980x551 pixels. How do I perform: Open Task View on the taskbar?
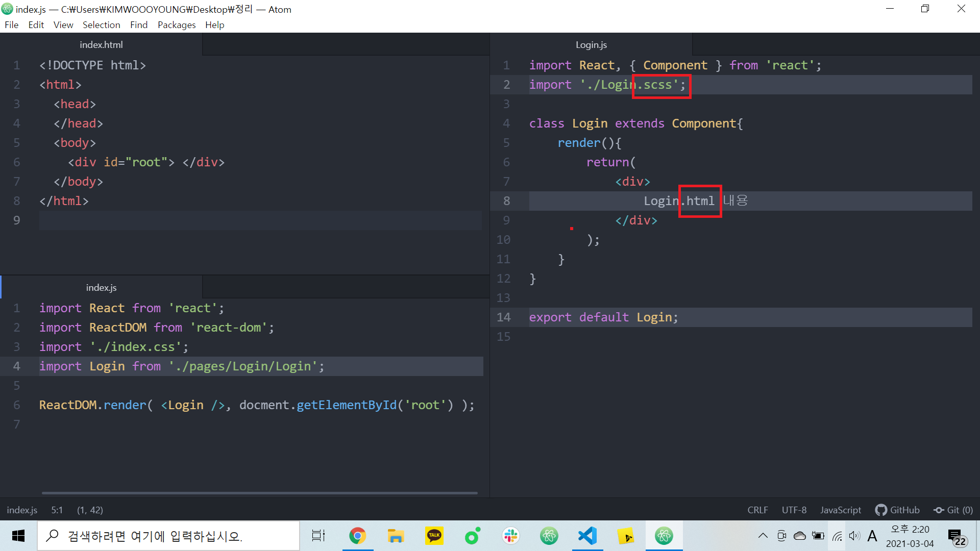(318, 536)
